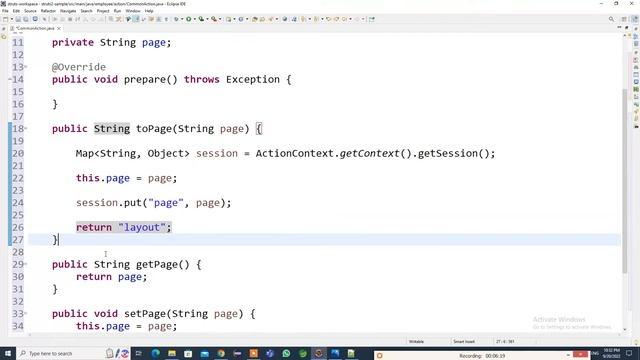Open the File menu
The height and width of the screenshot is (360, 640).
coord(5,11)
